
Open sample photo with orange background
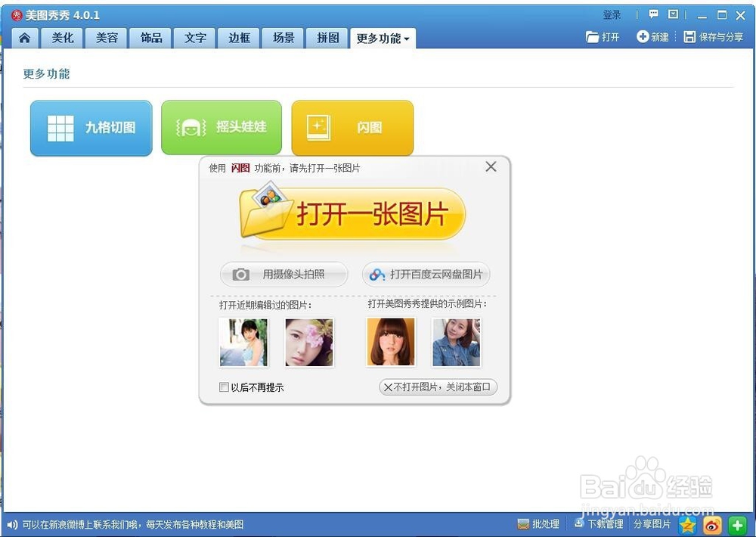tap(391, 342)
